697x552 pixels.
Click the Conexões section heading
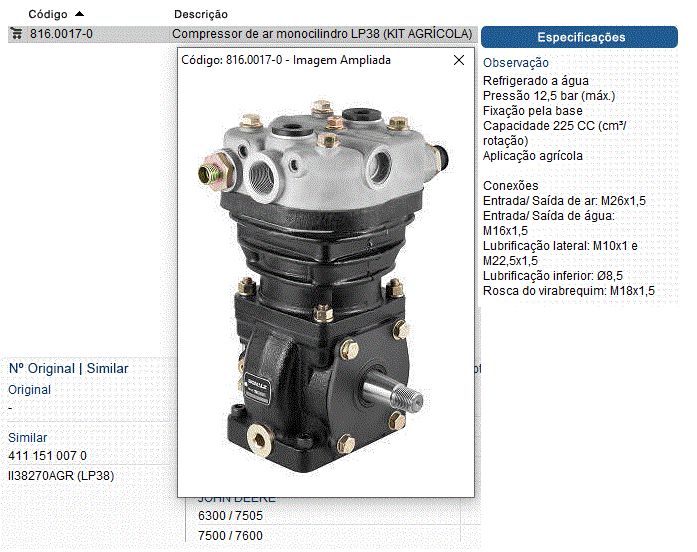pos(510,186)
